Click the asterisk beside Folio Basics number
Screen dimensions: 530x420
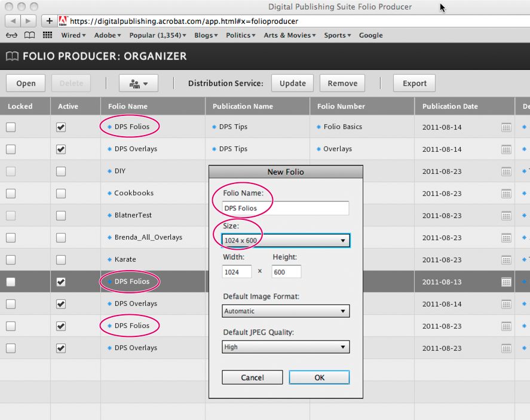[318, 127]
